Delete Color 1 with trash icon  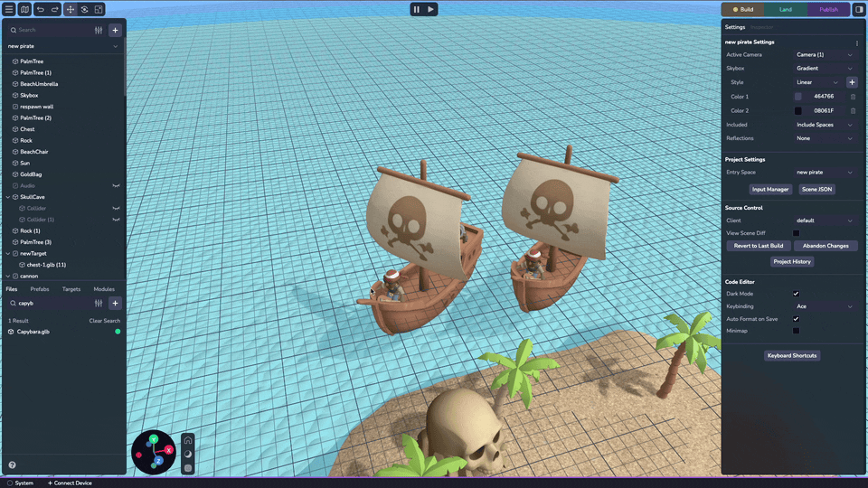pyautogui.click(x=852, y=97)
